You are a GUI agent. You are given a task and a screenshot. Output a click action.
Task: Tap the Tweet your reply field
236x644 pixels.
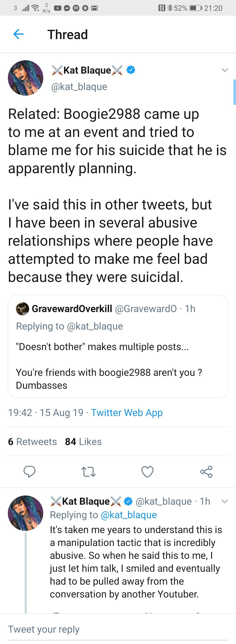pyautogui.click(x=118, y=629)
